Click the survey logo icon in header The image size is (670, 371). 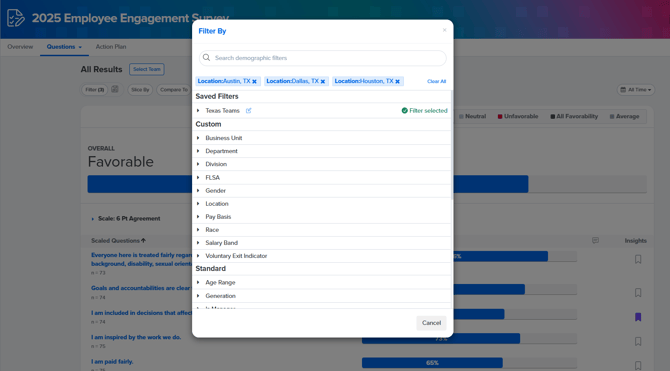16,18
